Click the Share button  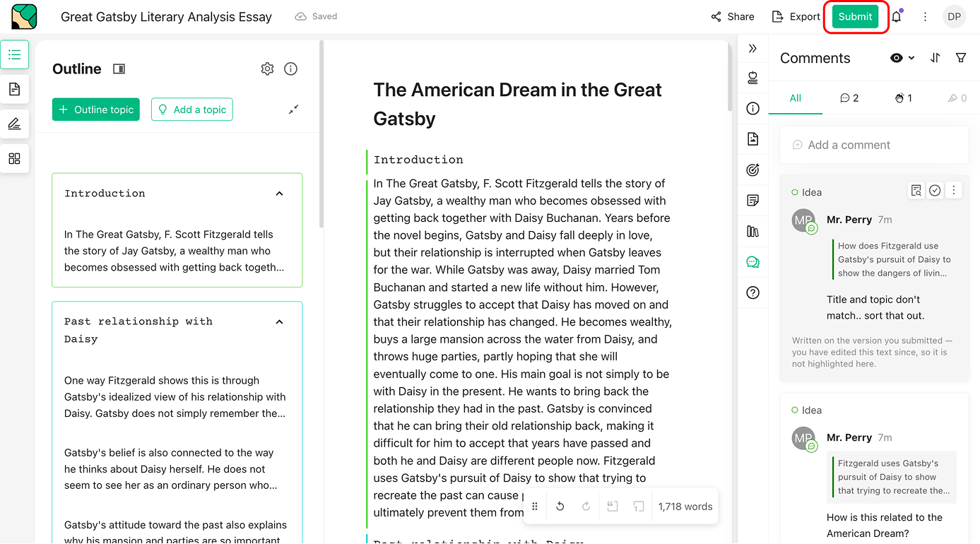733,16
